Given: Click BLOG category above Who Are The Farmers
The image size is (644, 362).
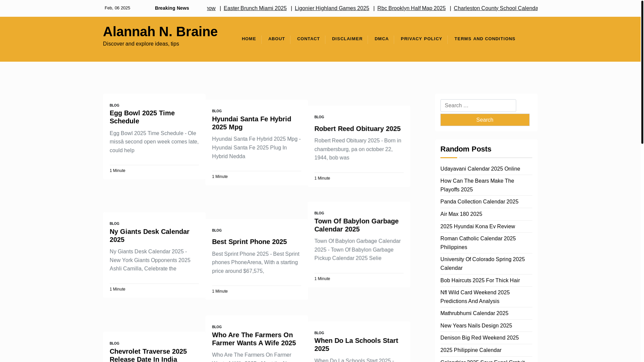Looking at the screenshot, I should 217,327.
